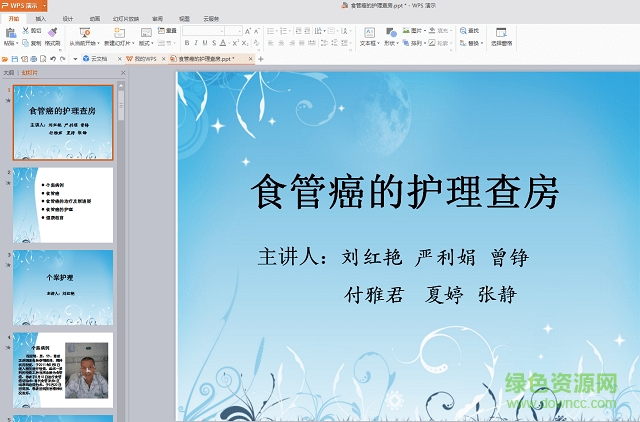Click the Undo arrow icon

[53, 59]
